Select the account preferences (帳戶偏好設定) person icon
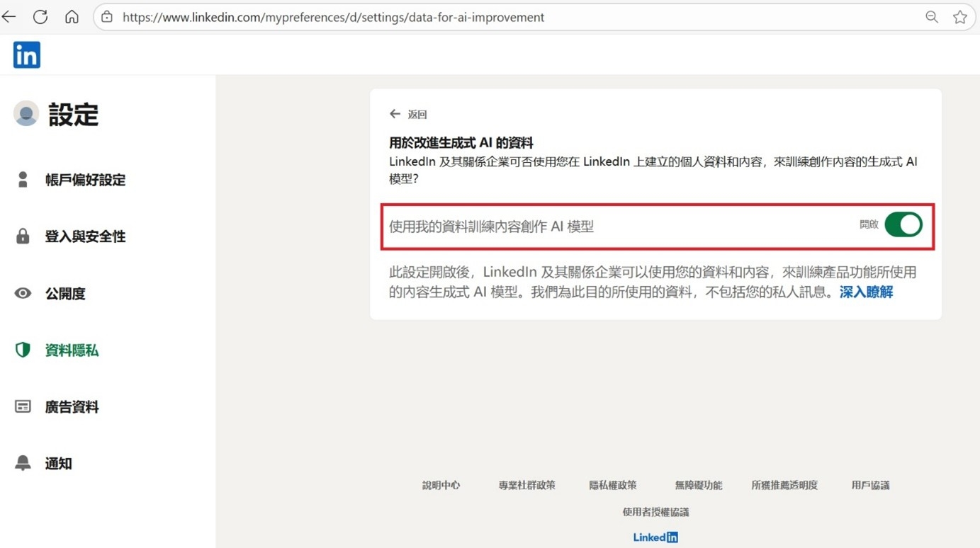The height and width of the screenshot is (548, 980). 23,180
